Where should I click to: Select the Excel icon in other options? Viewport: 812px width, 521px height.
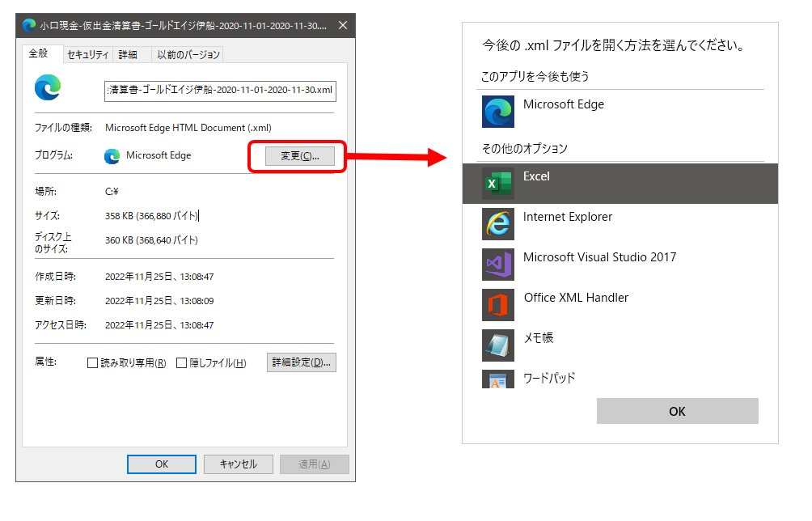click(x=497, y=184)
